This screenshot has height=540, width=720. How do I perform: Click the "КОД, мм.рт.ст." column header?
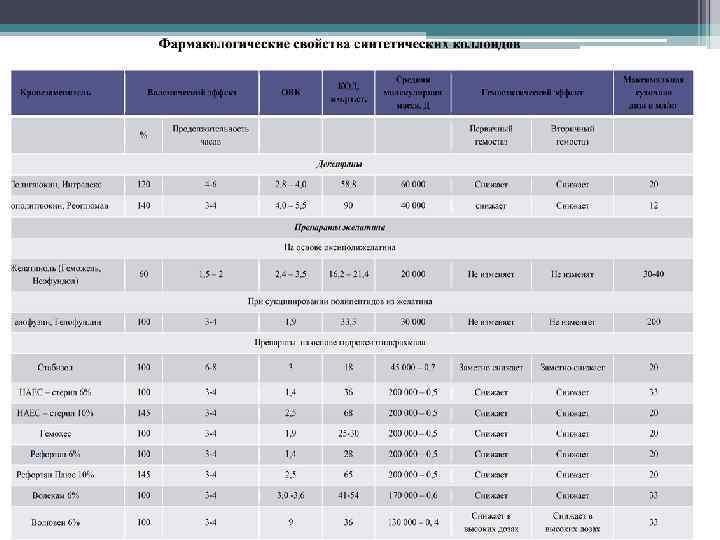349,92
